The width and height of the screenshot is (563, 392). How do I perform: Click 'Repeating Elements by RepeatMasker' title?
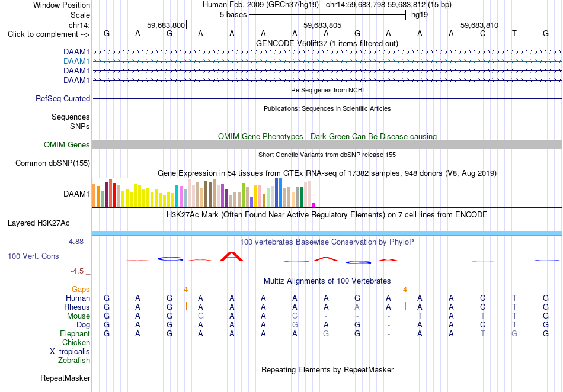(x=328, y=369)
